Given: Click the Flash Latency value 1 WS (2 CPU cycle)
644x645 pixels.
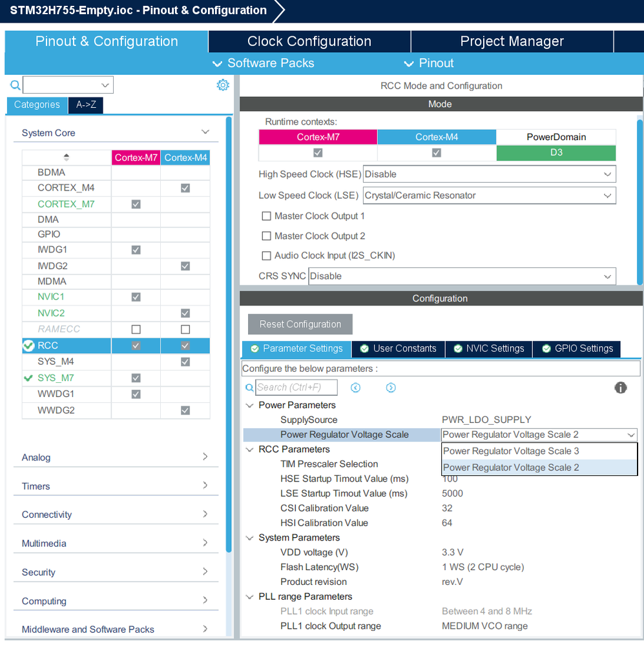Looking at the screenshot, I should 483,567.
